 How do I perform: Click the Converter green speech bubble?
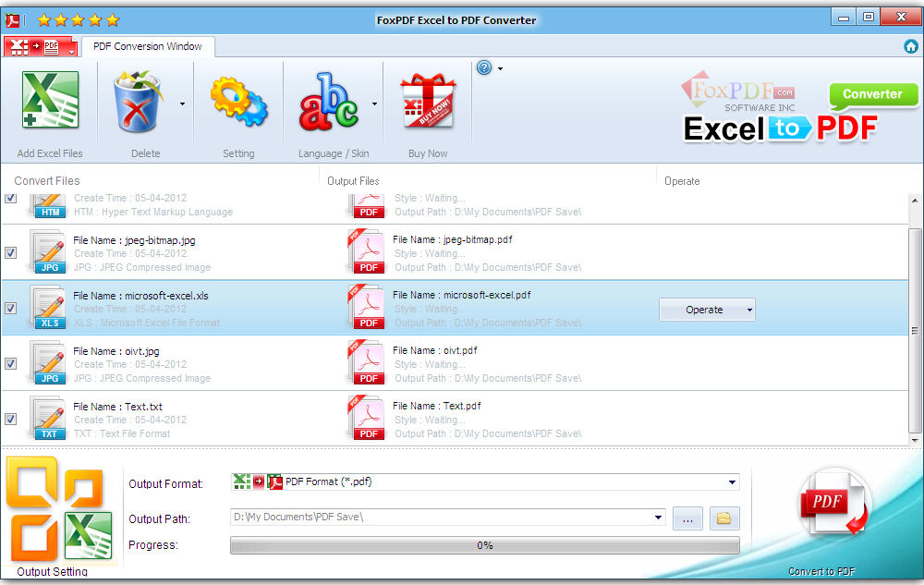[x=873, y=95]
